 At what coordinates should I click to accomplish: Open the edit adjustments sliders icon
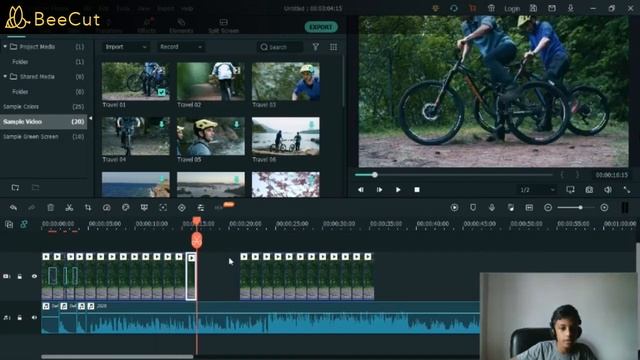click(200, 208)
